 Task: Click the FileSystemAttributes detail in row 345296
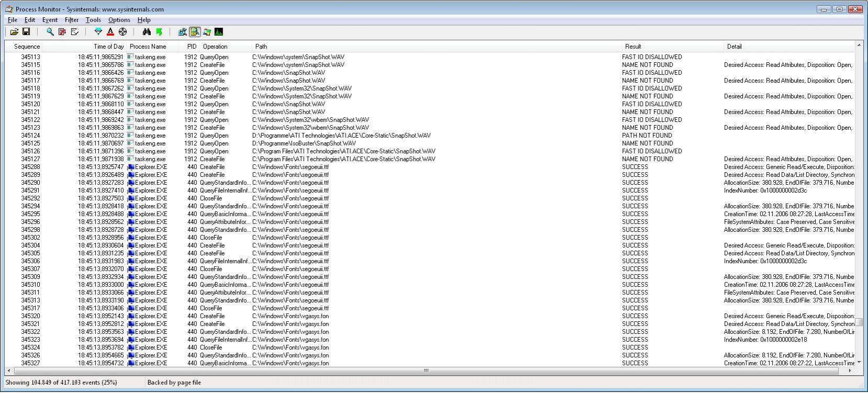pyautogui.click(x=789, y=222)
